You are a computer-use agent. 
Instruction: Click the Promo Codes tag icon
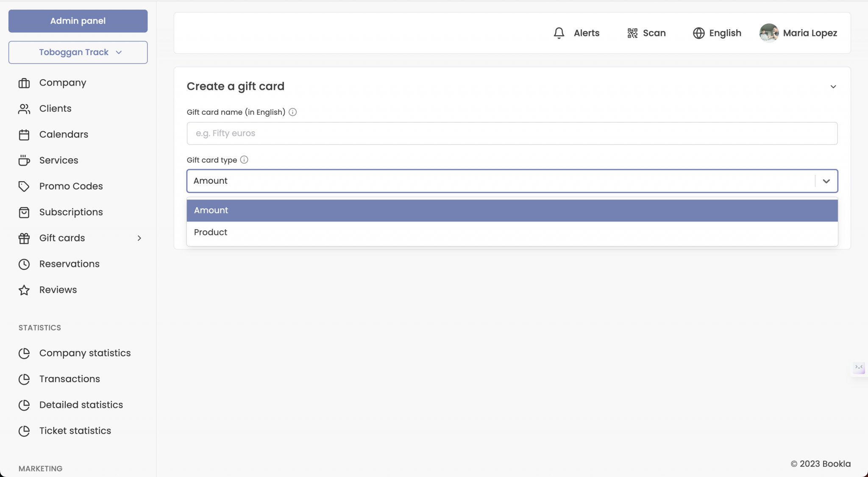24,186
